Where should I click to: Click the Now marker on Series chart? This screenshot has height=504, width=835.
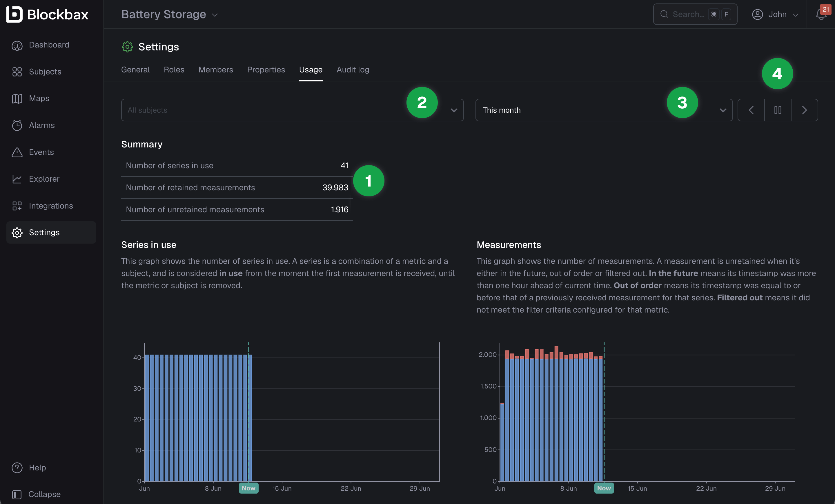pyautogui.click(x=248, y=488)
